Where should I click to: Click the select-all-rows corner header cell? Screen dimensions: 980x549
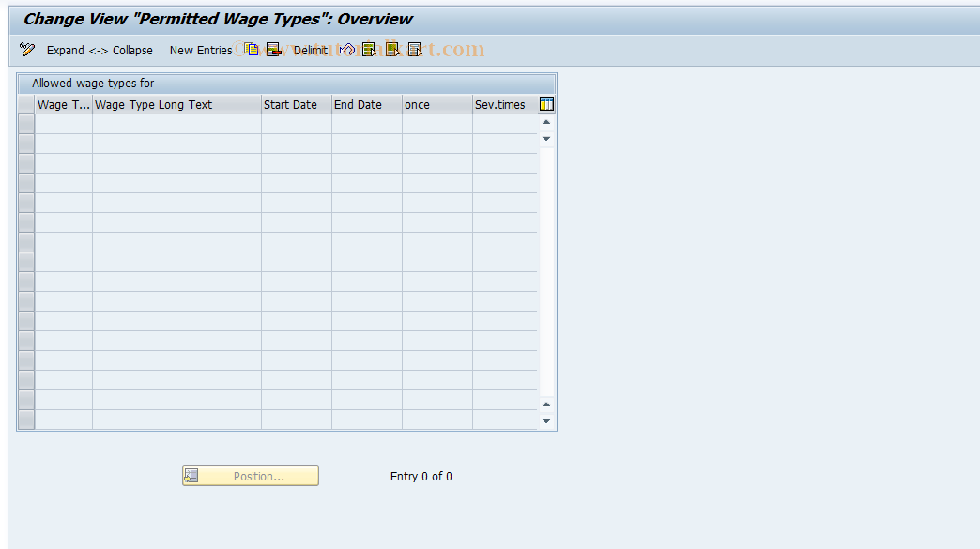pos(26,104)
